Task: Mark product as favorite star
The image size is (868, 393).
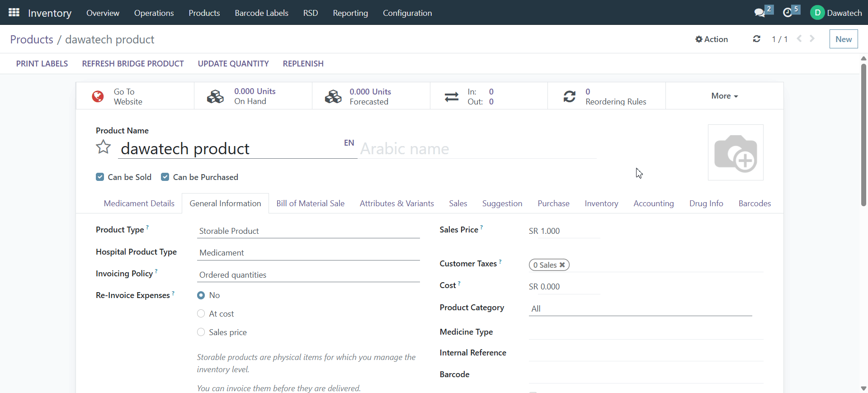Action: point(104,147)
